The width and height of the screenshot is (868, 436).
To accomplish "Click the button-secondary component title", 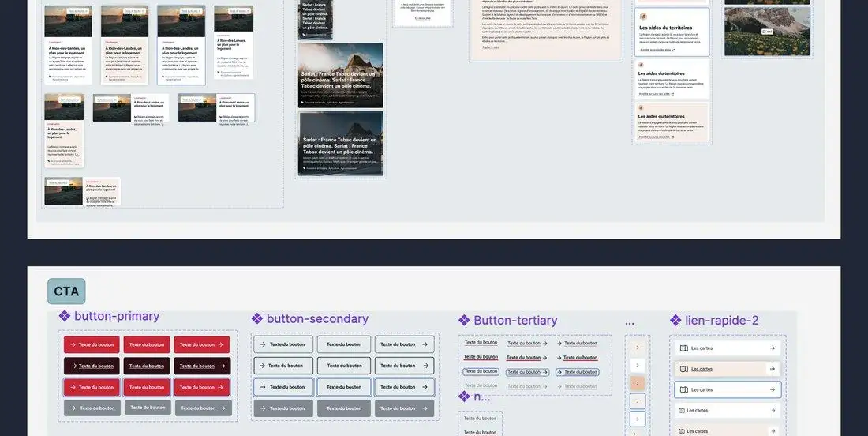I will click(317, 318).
